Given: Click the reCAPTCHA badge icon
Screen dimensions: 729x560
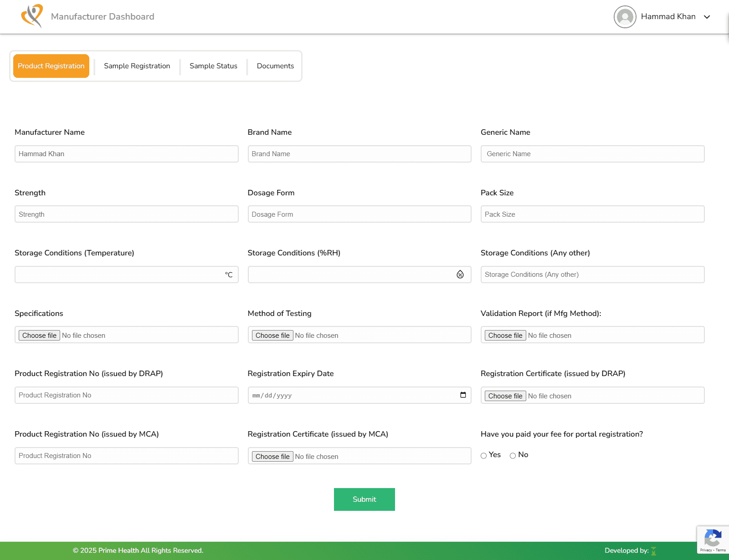Looking at the screenshot, I should pyautogui.click(x=713, y=537).
